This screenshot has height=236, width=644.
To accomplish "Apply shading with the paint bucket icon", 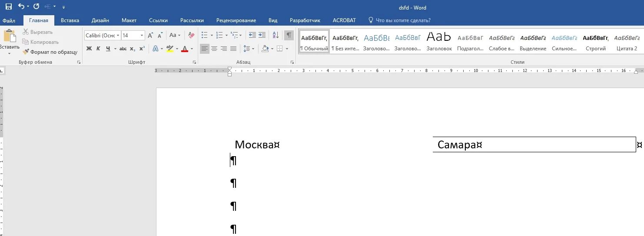I will 265,49.
